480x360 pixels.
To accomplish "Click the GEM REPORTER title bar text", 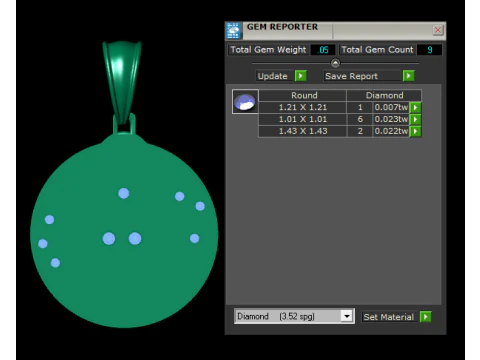I will pyautogui.click(x=282, y=27).
